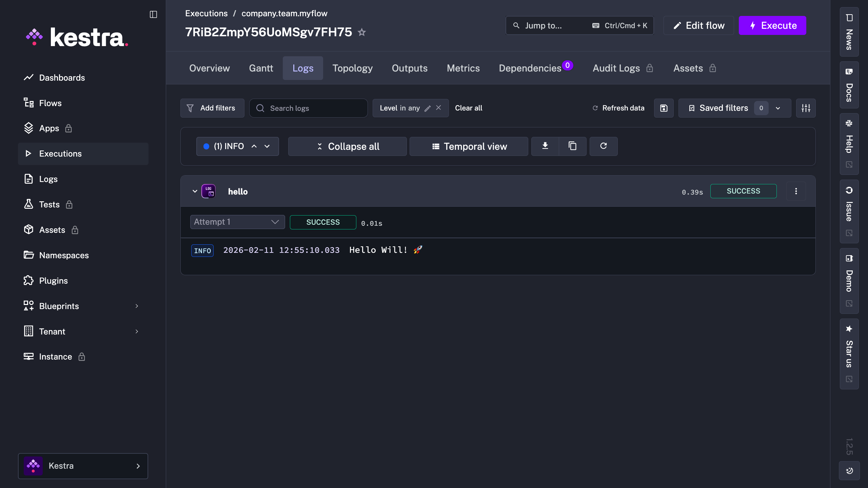Open the Attempt 1 dropdown
The width and height of the screenshot is (868, 488).
pos(237,222)
